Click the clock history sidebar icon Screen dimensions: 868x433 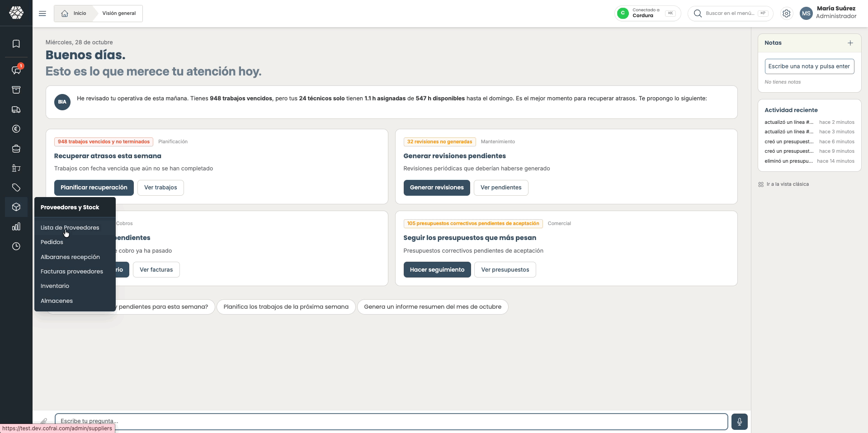point(16,246)
